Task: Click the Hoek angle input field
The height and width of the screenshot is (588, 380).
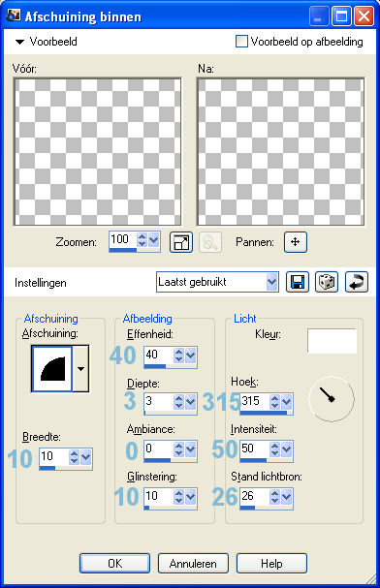Action: pyautogui.click(x=254, y=401)
